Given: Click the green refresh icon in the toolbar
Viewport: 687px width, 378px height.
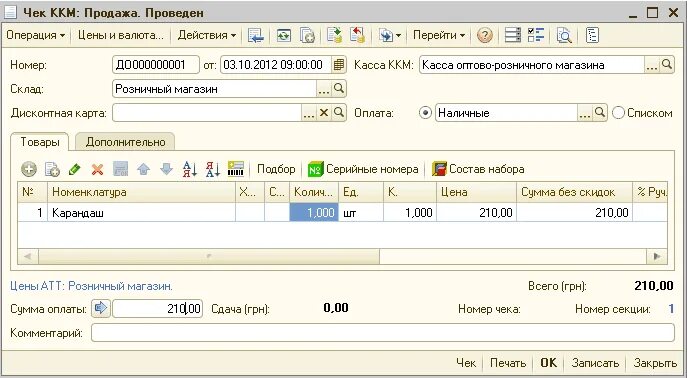Looking at the screenshot, I should pos(284,35).
